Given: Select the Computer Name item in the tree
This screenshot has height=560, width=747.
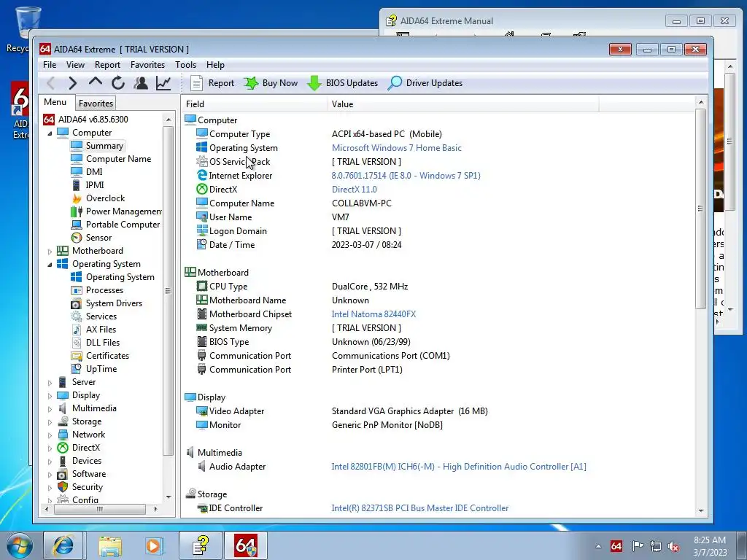Looking at the screenshot, I should tap(118, 158).
